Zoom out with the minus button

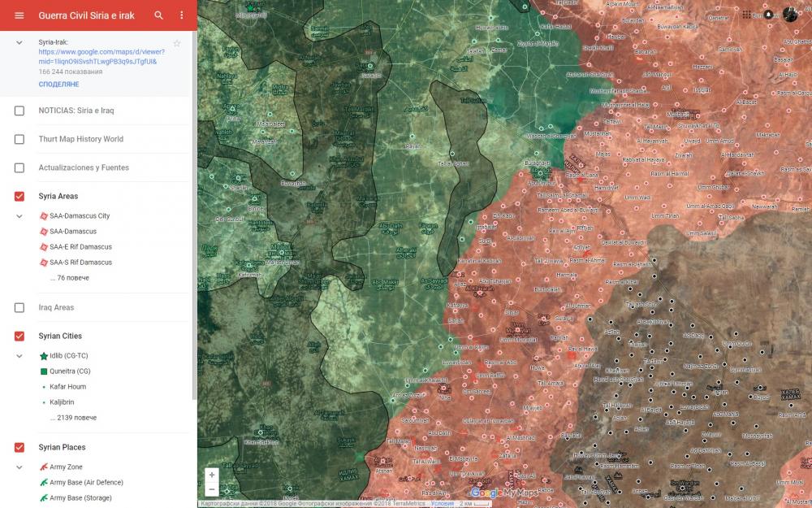click(x=212, y=490)
